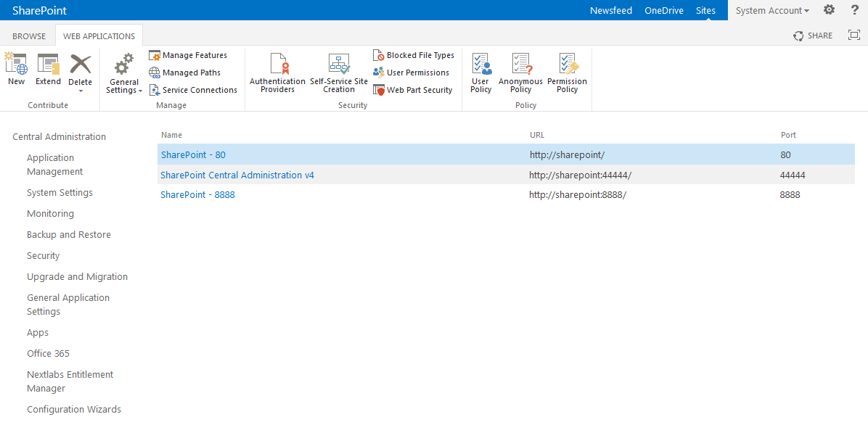Open Nextlabs Entitlement Manager
The height and width of the screenshot is (422, 868).
70,381
